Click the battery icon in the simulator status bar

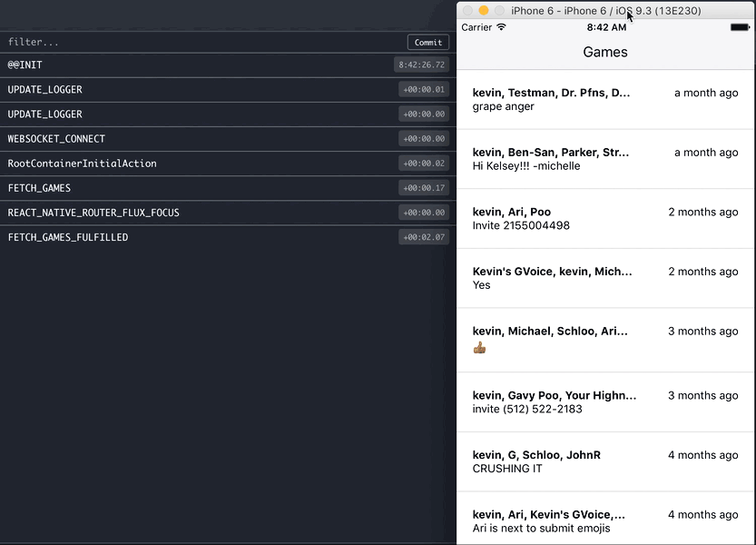click(740, 27)
